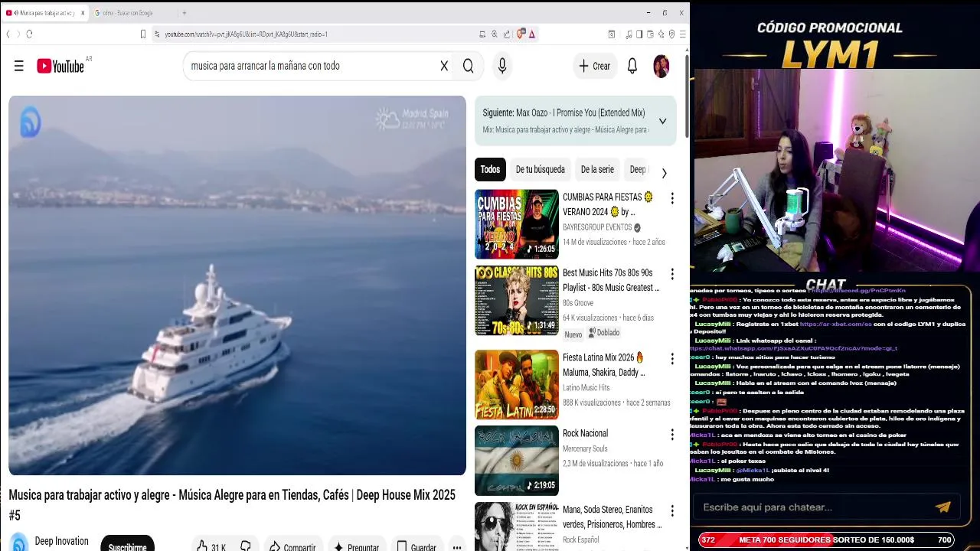Viewport: 980px width, 551px height.
Task: Open Mercenary Souls channel link
Action: tap(585, 448)
